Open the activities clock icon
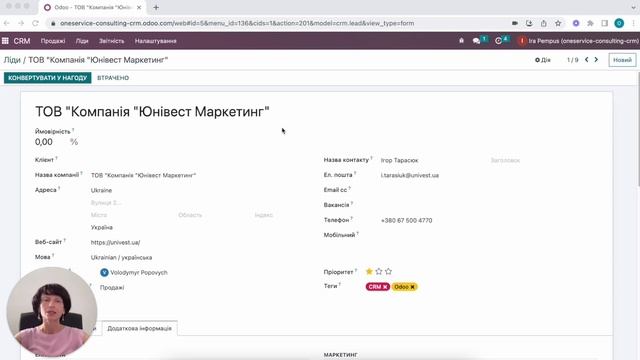Image resolution: width=640 pixels, height=360 pixels. 498,41
